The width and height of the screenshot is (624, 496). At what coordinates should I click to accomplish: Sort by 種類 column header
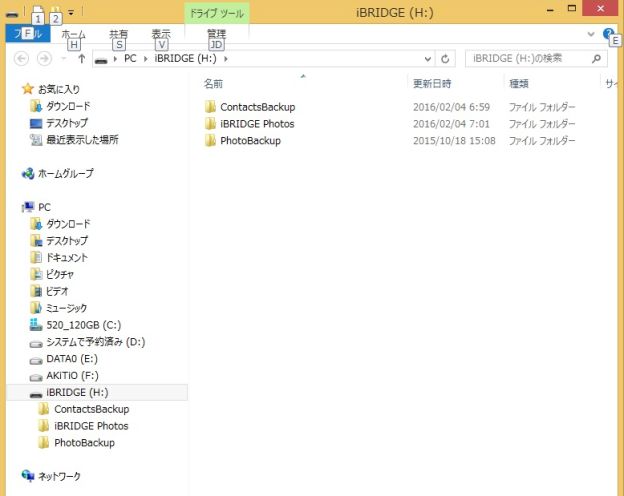(x=519, y=84)
